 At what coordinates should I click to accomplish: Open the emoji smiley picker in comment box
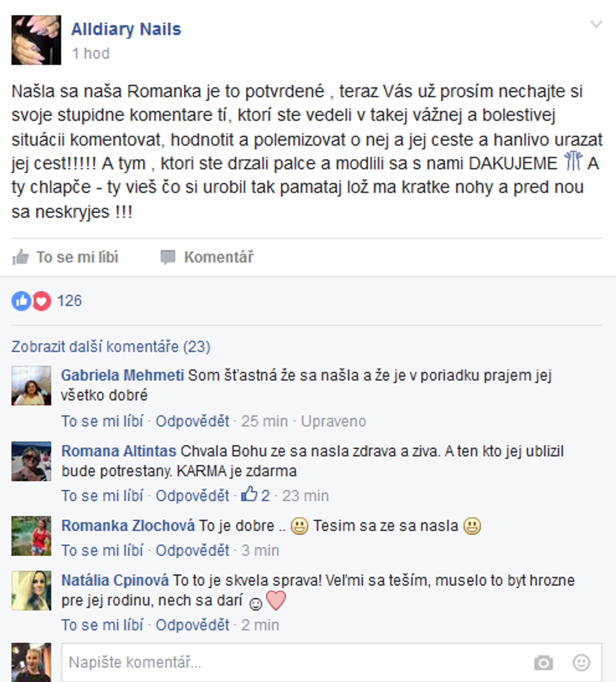(581, 662)
